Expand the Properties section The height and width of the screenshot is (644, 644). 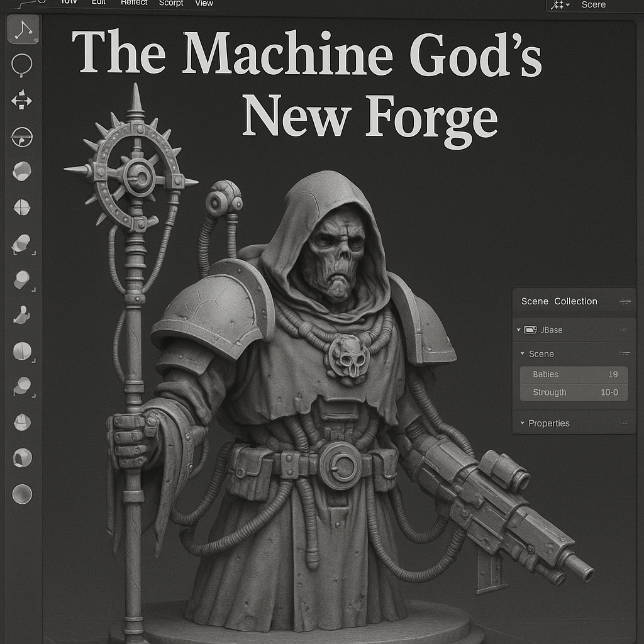pos(522,423)
